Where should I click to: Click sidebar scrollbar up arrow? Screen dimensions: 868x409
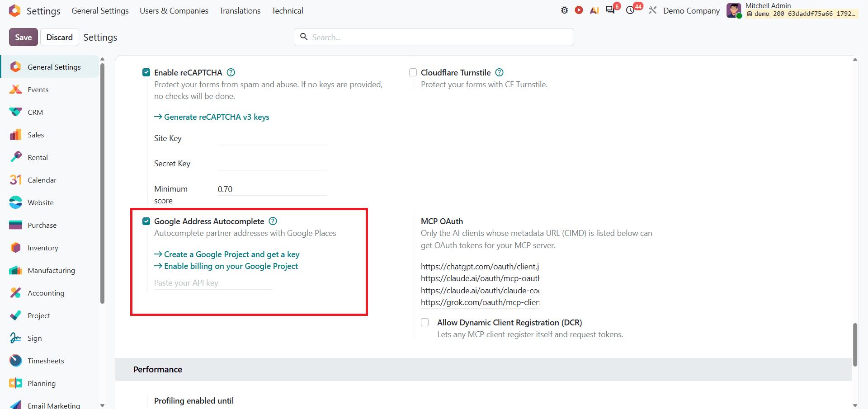coord(102,59)
